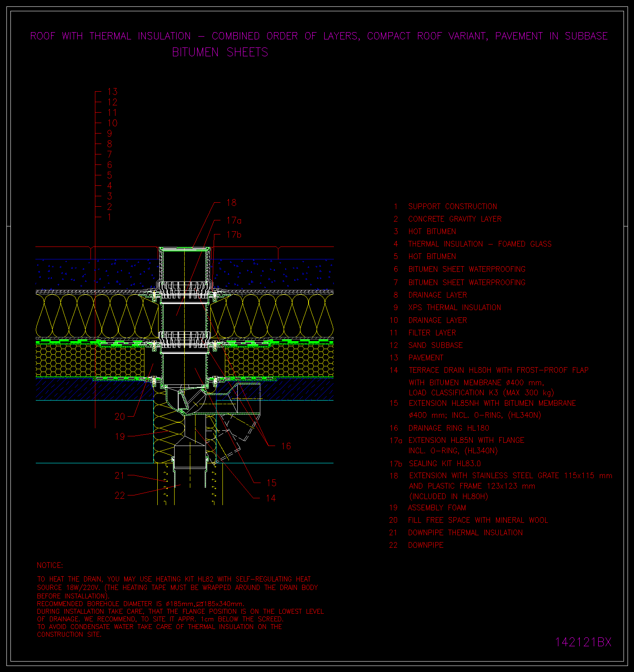The image size is (634, 672).
Task: Click legend entry SUPPORT CONSTRUCTION
Action: (452, 207)
